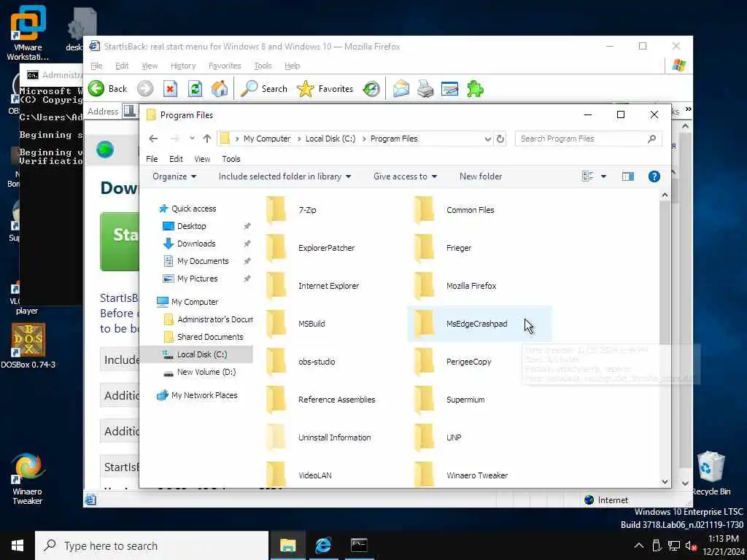Click the Windows Start button

18,545
